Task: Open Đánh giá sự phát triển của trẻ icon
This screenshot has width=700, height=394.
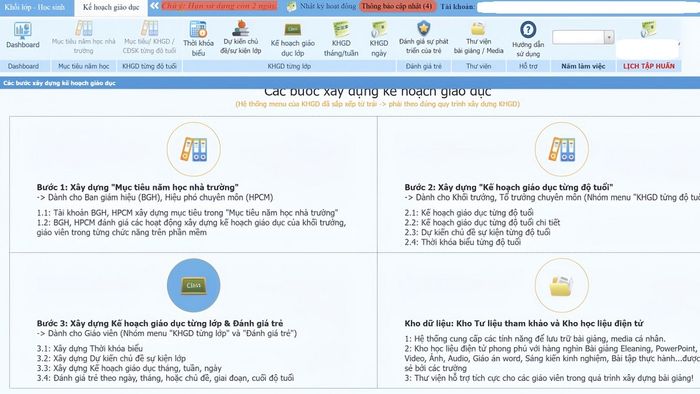Action: (423, 28)
